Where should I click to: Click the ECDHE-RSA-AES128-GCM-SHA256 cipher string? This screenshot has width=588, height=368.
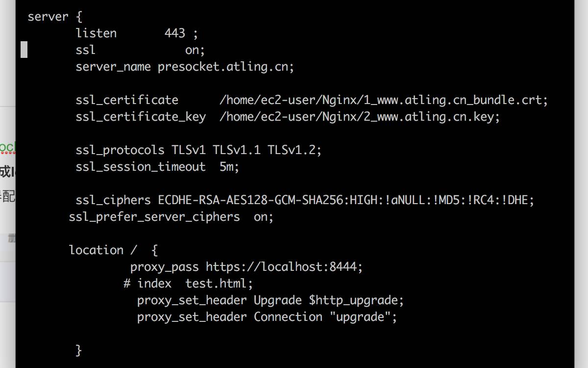tap(252, 200)
